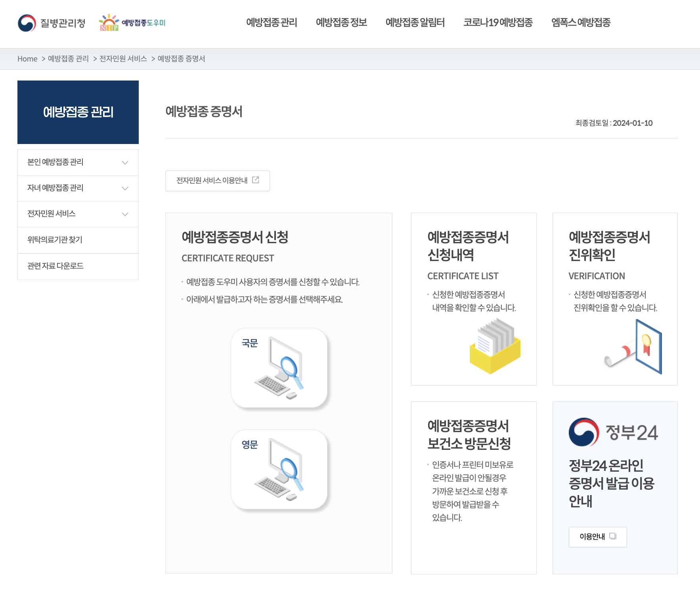Click text 아래에서 발급하고자 하는 증명서를 선택해주세요
This screenshot has height=595, width=700.
pyautogui.click(x=264, y=299)
